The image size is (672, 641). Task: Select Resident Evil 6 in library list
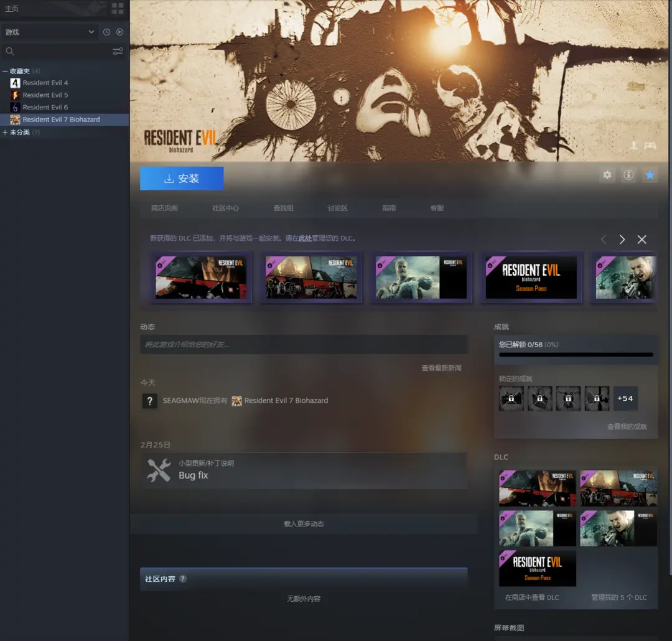(45, 107)
